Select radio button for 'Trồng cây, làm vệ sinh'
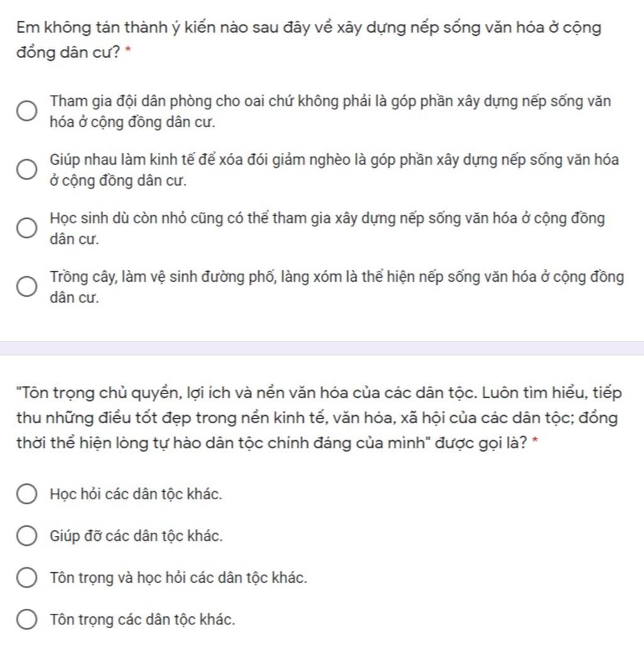644x654 pixels. pos(26,286)
